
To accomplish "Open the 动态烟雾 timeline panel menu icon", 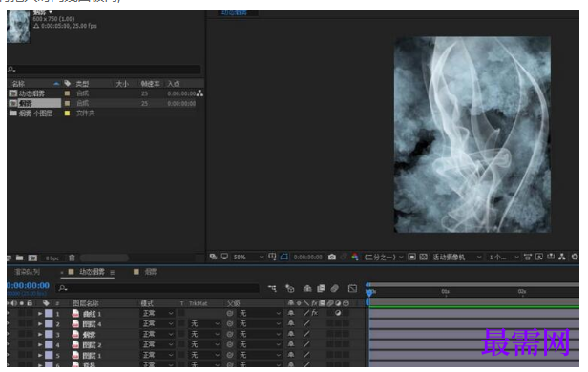I will 112,273.
